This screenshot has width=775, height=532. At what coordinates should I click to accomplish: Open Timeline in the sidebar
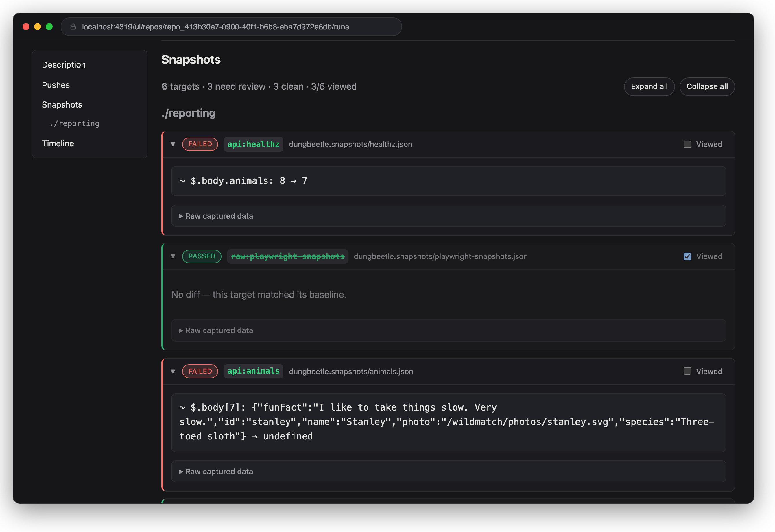(58, 143)
